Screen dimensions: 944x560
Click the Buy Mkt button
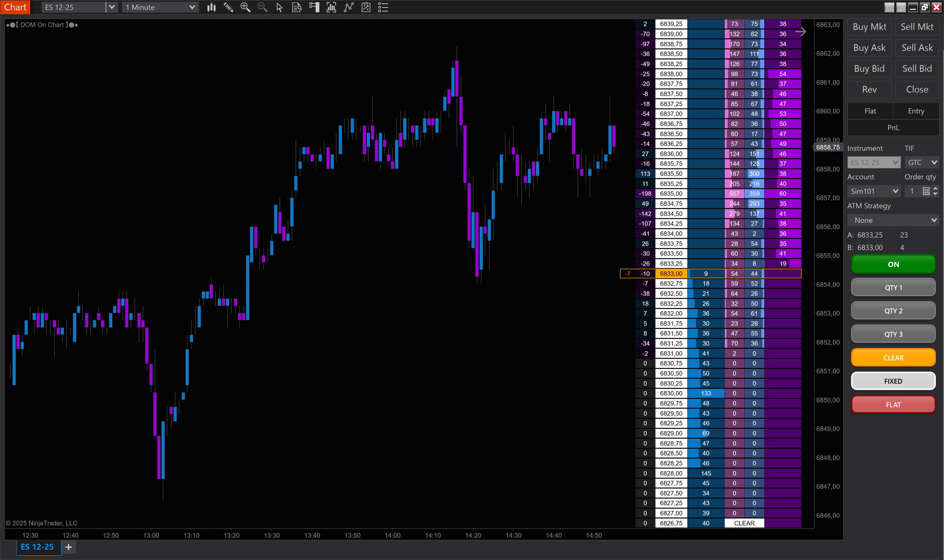click(x=869, y=27)
